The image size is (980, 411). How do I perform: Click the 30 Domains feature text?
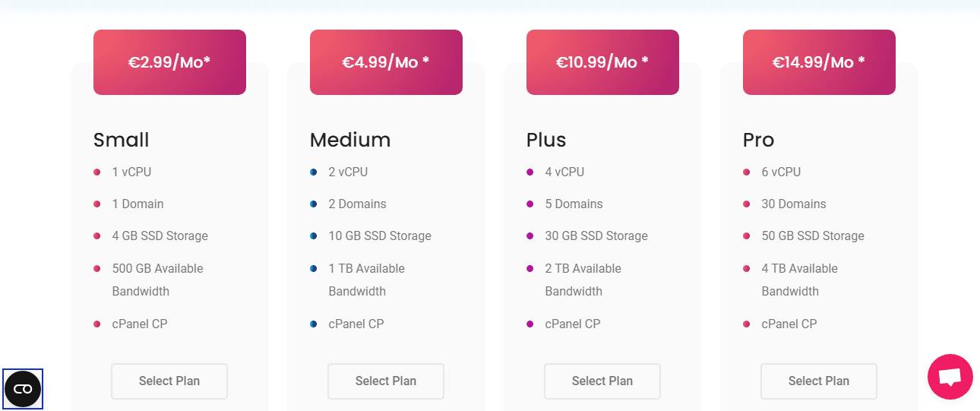click(x=794, y=204)
